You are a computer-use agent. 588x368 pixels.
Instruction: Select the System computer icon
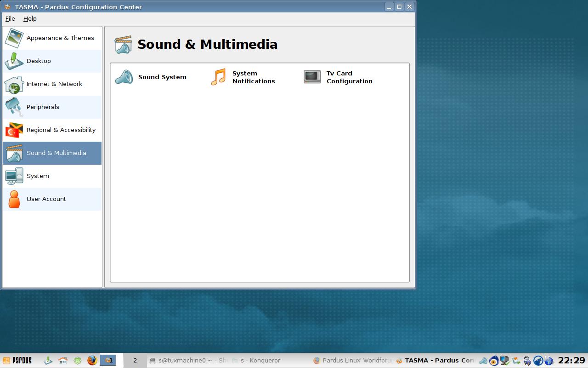click(x=14, y=176)
